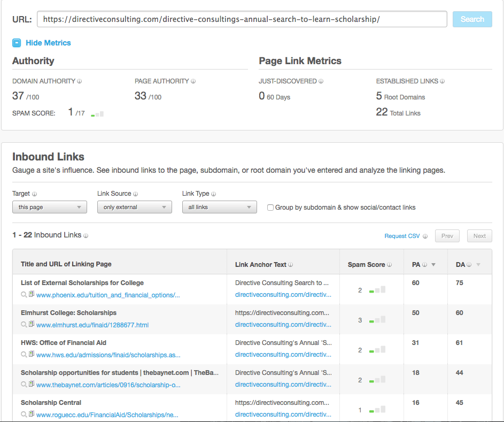Viewport: 504px width, 422px height.
Task: Open the Target 'this page' dropdown
Action: pos(50,207)
